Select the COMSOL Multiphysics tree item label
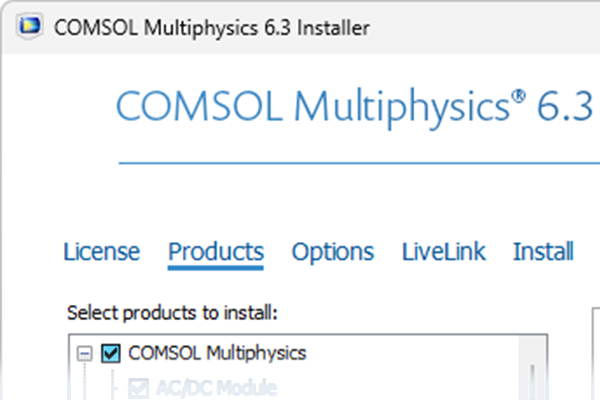600x400 pixels. click(217, 353)
